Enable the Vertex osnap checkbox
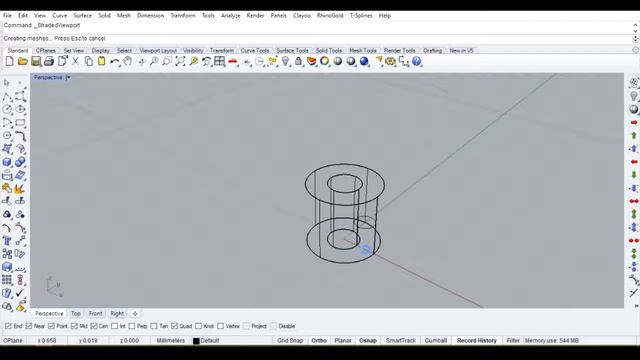The width and height of the screenshot is (640, 360). [220, 326]
